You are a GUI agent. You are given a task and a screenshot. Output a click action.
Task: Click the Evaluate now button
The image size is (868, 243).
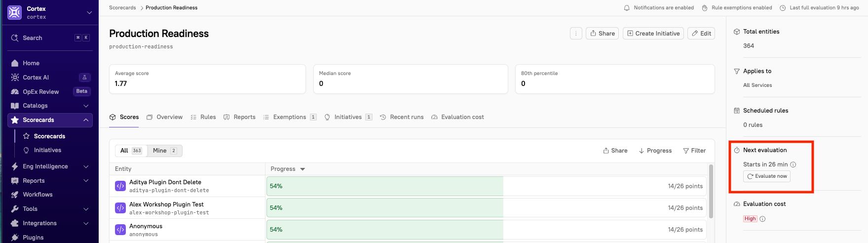pyautogui.click(x=767, y=176)
